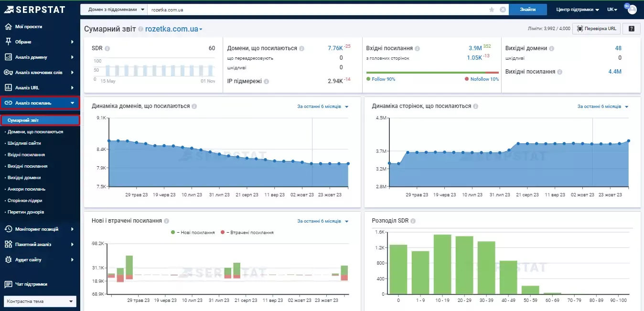The width and height of the screenshot is (644, 311).
Task: Click the 10 - 19 SDR distribution bar
Action: click(442, 264)
